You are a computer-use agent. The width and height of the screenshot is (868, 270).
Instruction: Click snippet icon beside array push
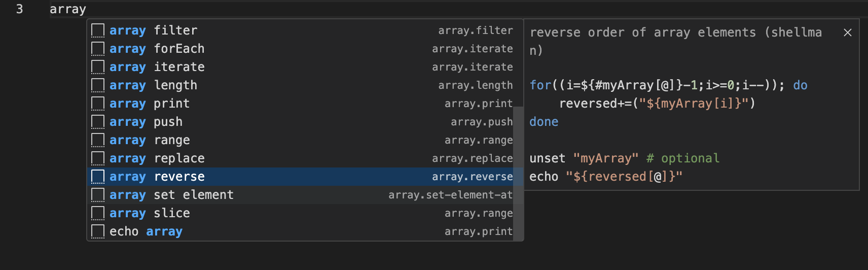(x=98, y=122)
